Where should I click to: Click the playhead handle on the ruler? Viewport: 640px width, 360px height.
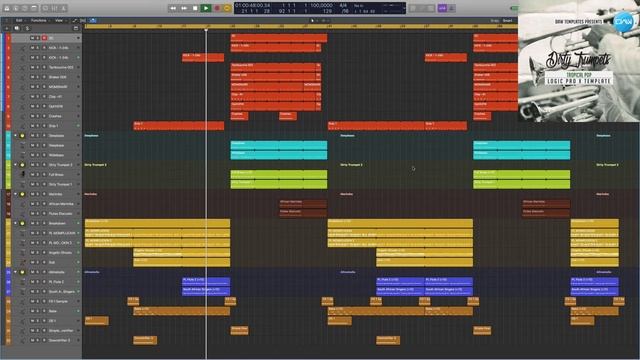(x=206, y=29)
